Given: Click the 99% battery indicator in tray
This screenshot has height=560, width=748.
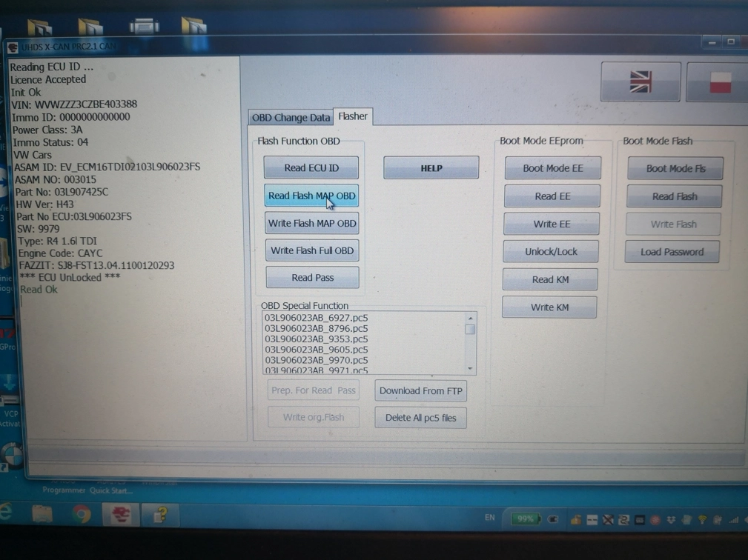Looking at the screenshot, I should [x=525, y=519].
